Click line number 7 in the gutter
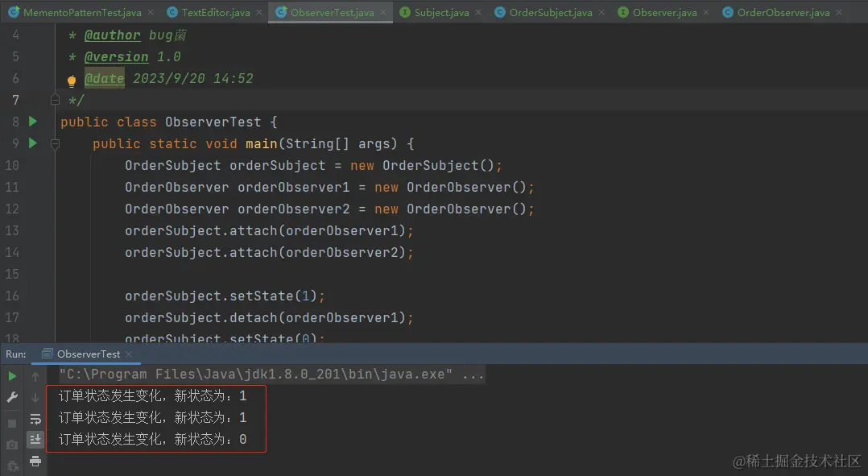868x476 pixels. click(x=15, y=100)
